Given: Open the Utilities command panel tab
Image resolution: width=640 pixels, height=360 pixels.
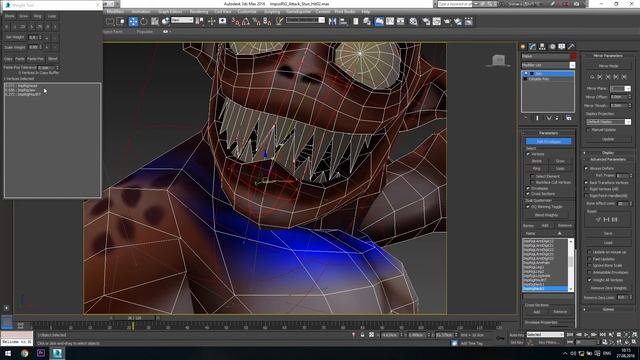Looking at the screenshot, I should [x=571, y=47].
